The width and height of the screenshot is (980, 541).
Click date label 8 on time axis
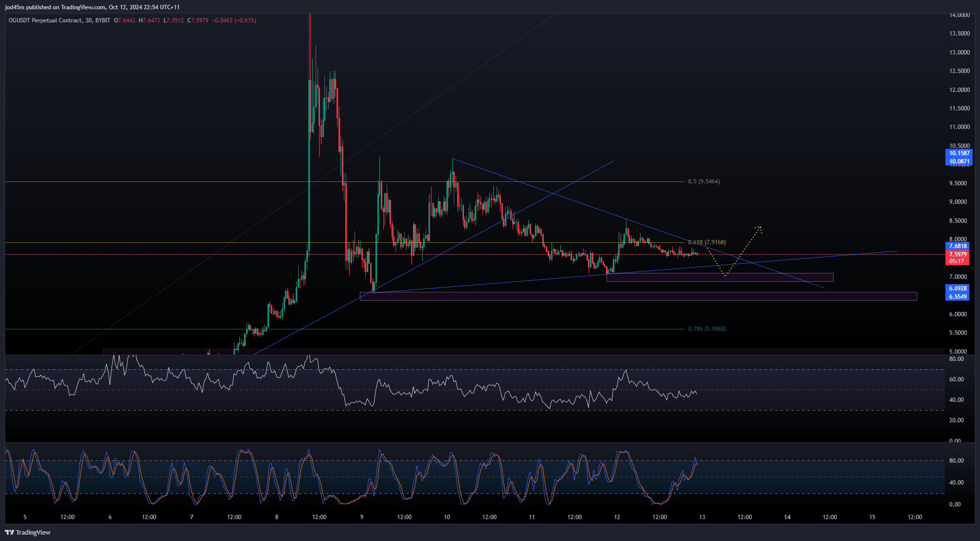[x=277, y=517]
